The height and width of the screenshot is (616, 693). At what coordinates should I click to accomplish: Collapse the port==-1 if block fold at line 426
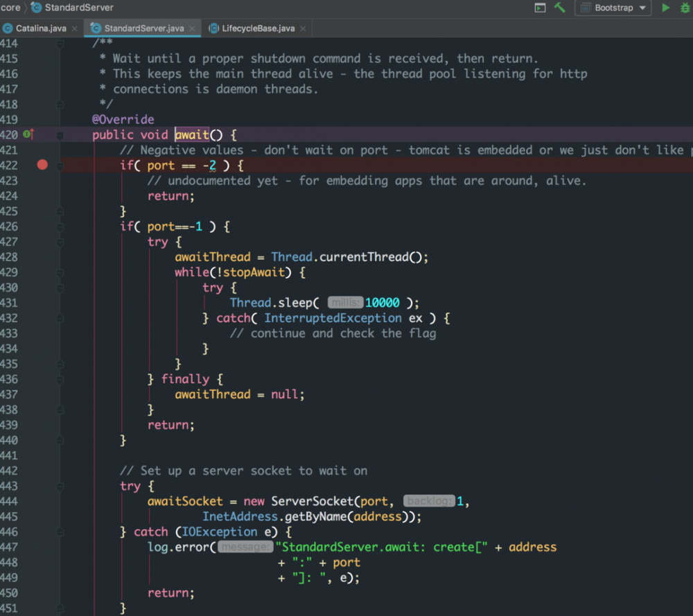pos(60,227)
